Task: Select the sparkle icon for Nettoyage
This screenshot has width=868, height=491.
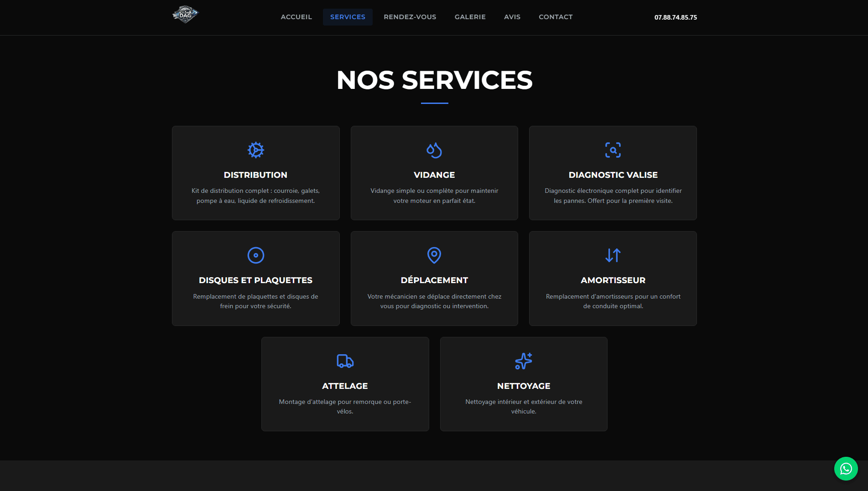Action: 523,361
